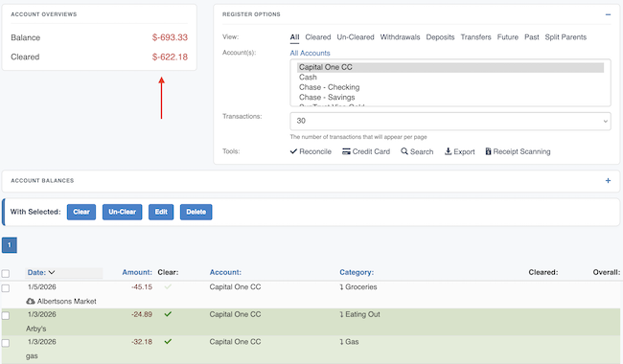This screenshot has height=364, width=623.
Task: Click the split arrow icon beside Gas
Action: (x=341, y=342)
